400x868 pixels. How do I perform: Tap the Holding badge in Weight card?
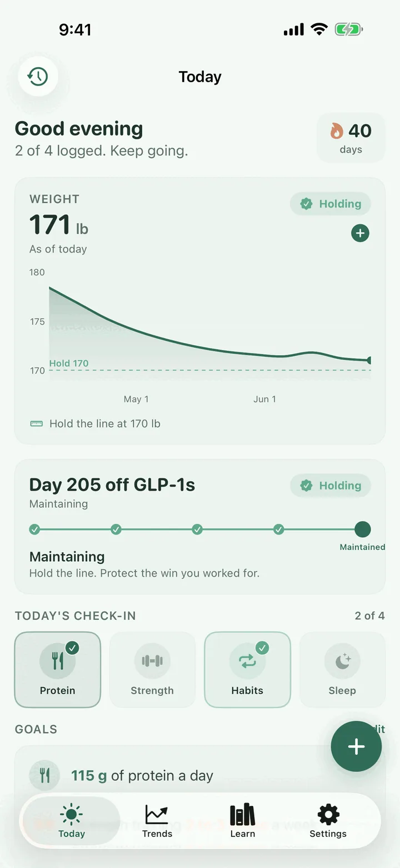tap(331, 204)
